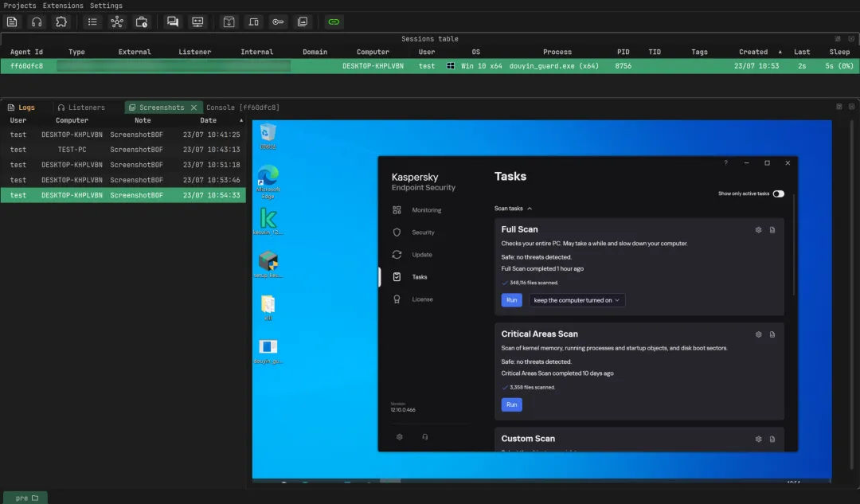
Task: Click Kaspersky Update refresh icon
Action: coord(397,255)
